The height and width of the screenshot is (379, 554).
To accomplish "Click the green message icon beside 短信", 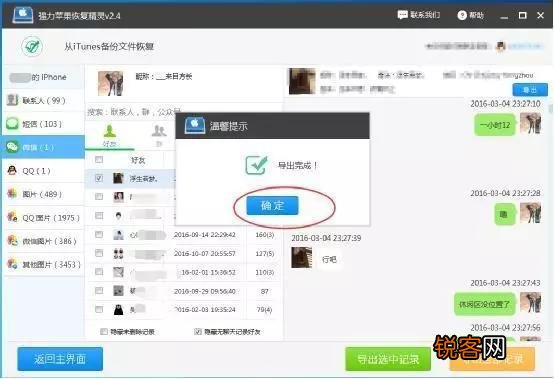I will click(x=12, y=123).
